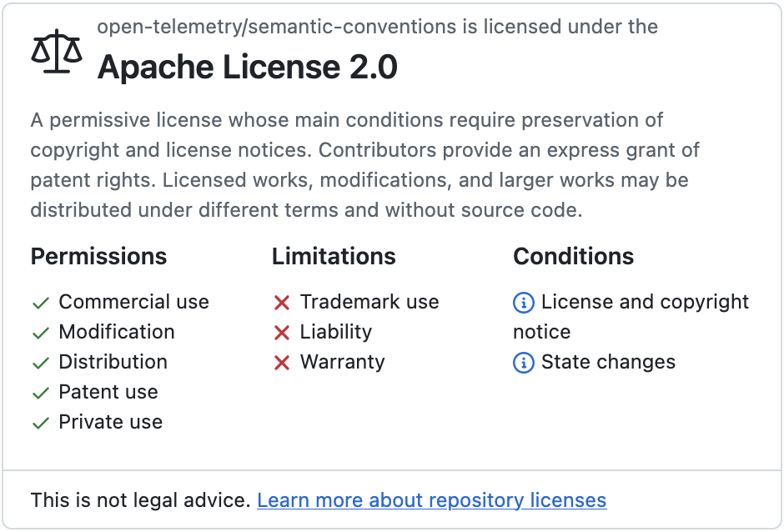Click the Limitations column heading
Image resolution: width=784 pixels, height=532 pixels.
coord(334,256)
